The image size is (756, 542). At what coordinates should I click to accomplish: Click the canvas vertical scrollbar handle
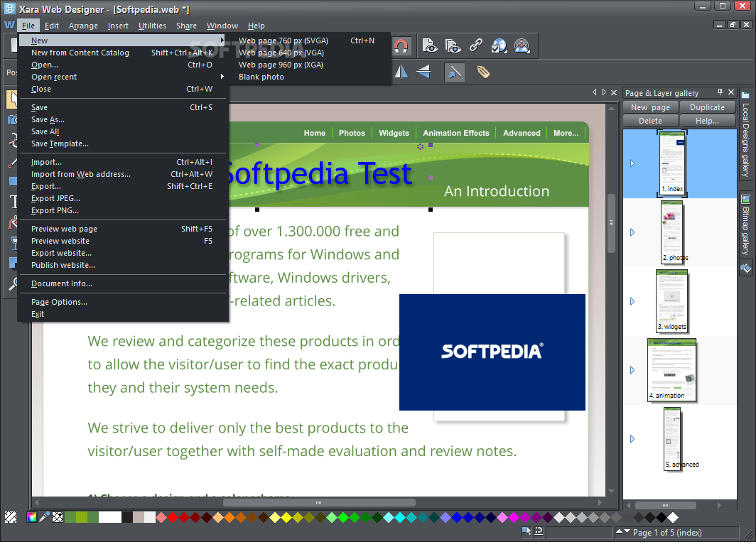click(611, 223)
